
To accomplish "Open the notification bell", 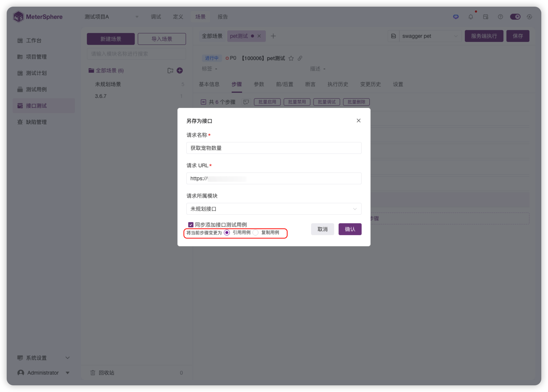I will pyautogui.click(x=471, y=17).
